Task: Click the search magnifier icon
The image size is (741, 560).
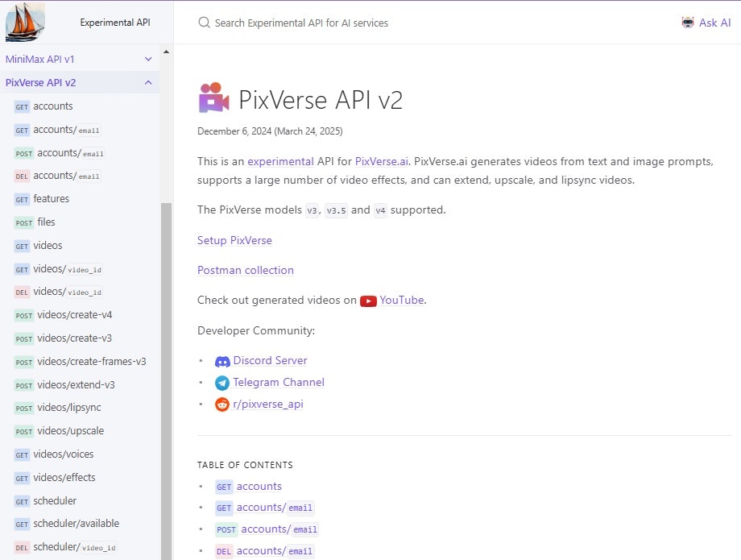Action: click(x=204, y=23)
